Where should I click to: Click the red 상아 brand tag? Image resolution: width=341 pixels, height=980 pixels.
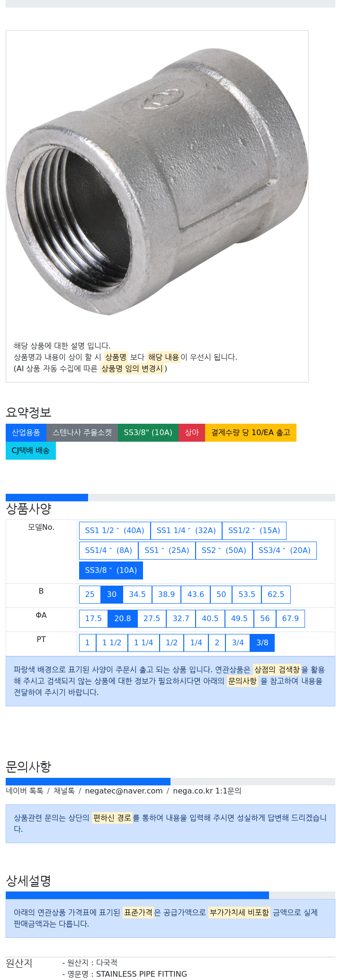(x=192, y=432)
